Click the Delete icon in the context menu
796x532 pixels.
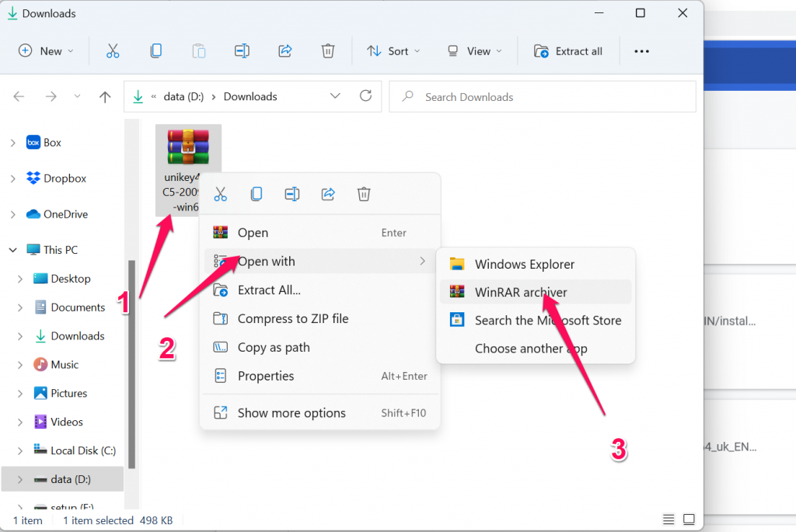pos(364,194)
